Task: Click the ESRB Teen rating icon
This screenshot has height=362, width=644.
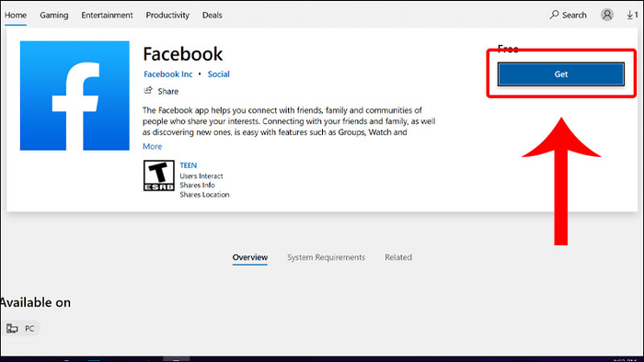Action: coord(159,175)
